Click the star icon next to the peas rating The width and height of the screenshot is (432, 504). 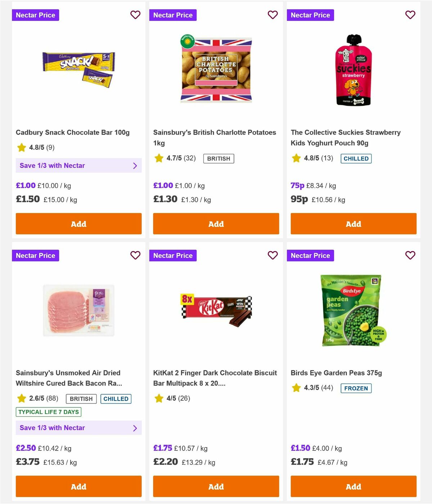(x=296, y=388)
